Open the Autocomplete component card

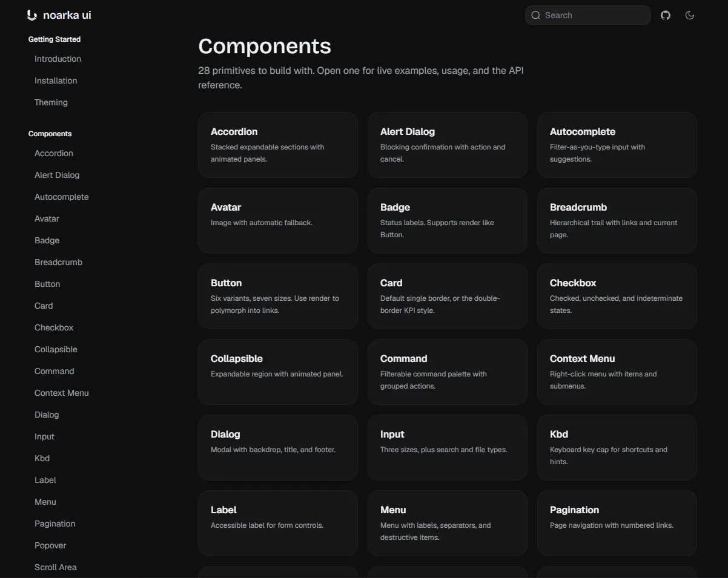[617, 145]
